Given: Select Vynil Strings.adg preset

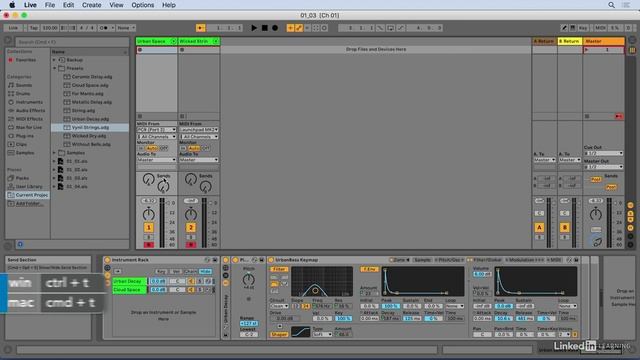Looking at the screenshot, I should point(90,127).
